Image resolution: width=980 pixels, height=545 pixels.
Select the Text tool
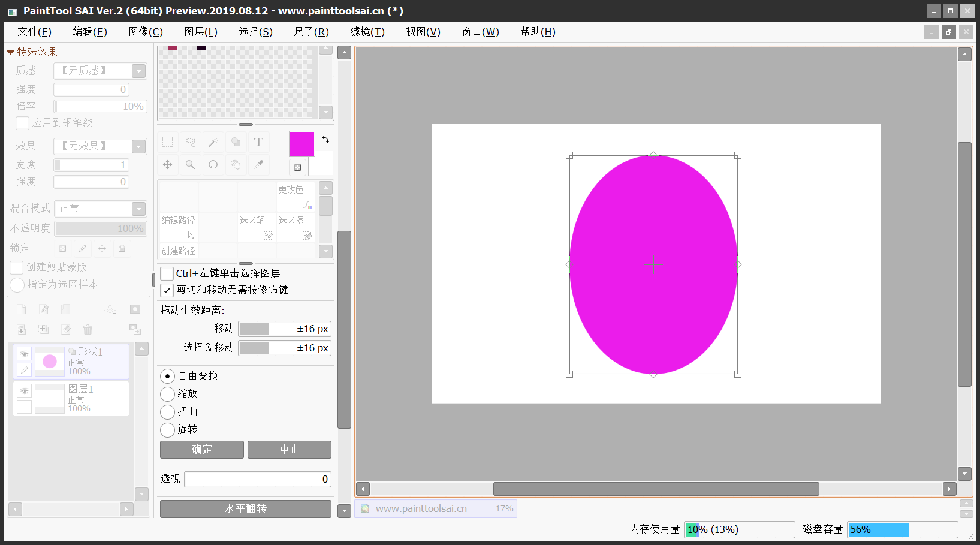tap(258, 143)
